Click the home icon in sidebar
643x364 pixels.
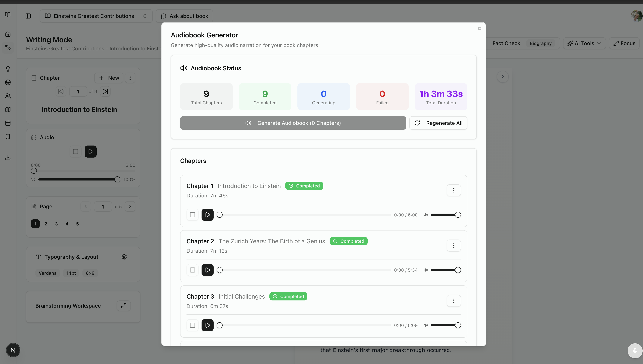8,34
